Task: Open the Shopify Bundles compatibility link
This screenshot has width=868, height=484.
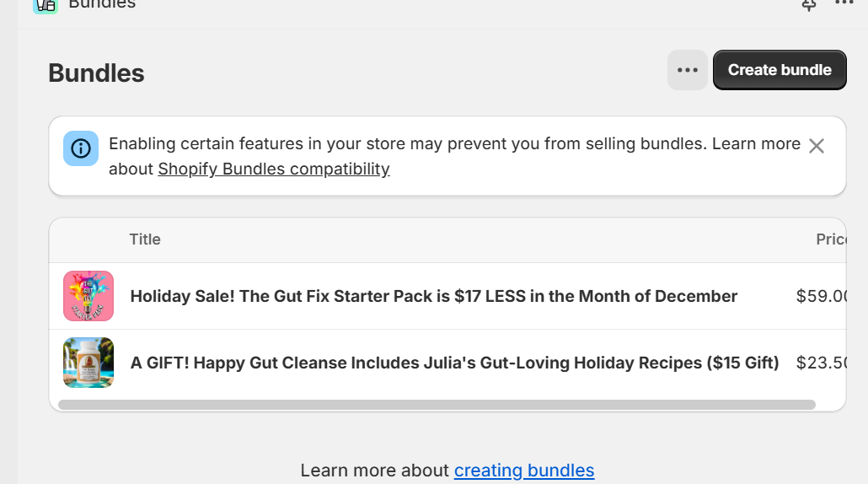Action: point(274,169)
